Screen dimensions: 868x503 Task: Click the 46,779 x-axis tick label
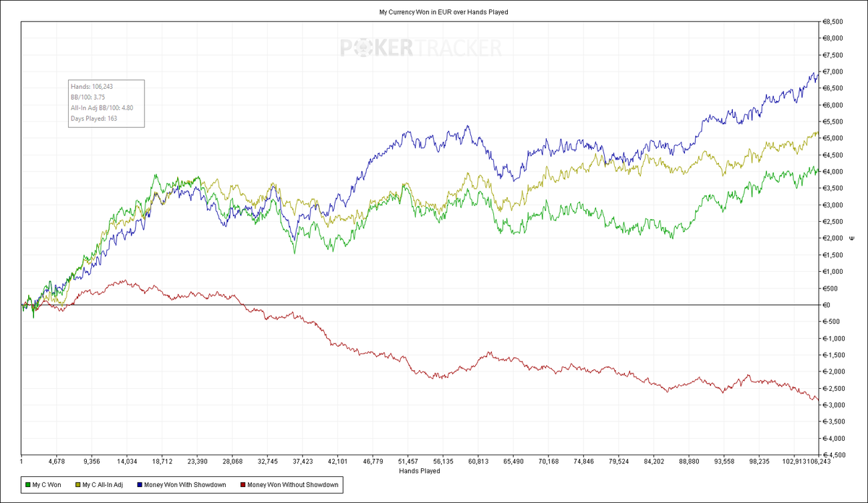click(x=373, y=460)
